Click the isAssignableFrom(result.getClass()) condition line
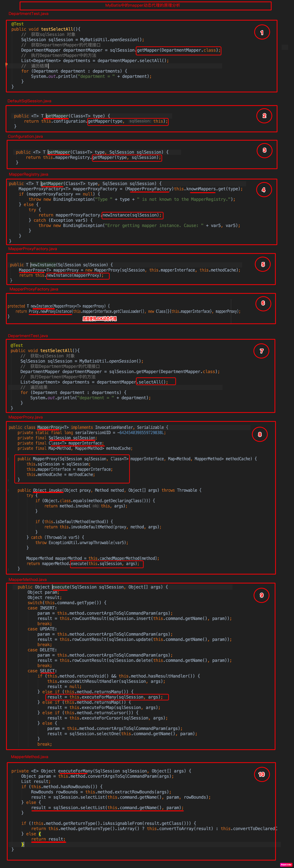294x868 pixels. [109, 823]
